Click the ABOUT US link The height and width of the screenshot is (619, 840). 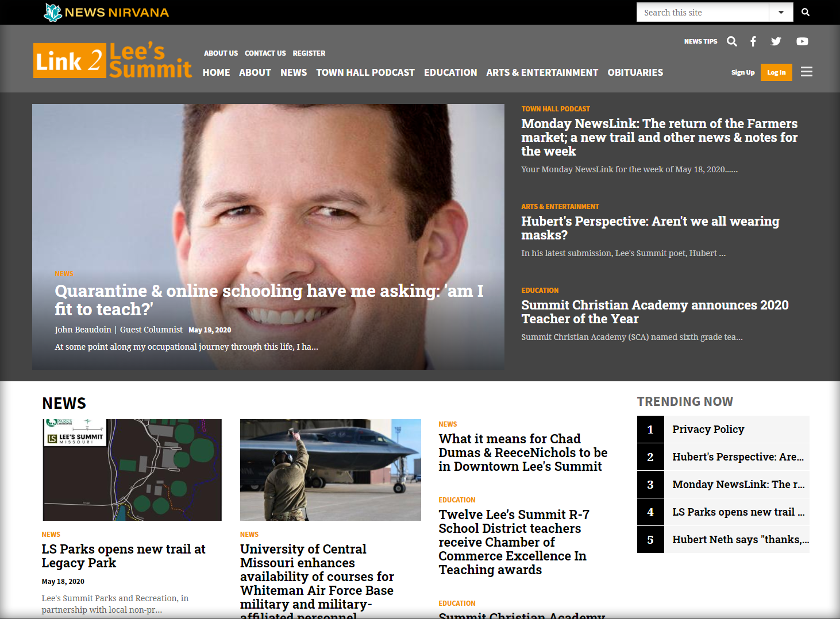(x=221, y=53)
